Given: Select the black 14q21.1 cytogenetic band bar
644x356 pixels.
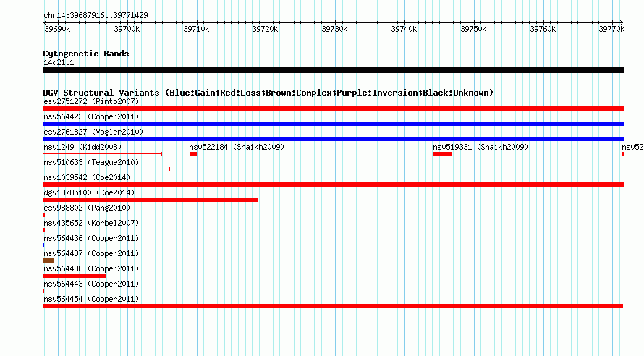Looking at the screenshot, I should (x=333, y=70).
